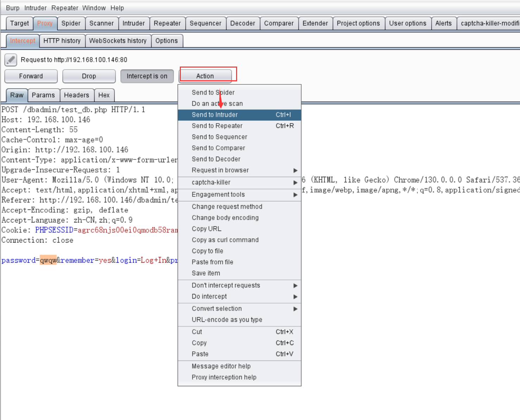Expand the Engagement tools submenu
The height and width of the screenshot is (420, 520).
(x=239, y=195)
